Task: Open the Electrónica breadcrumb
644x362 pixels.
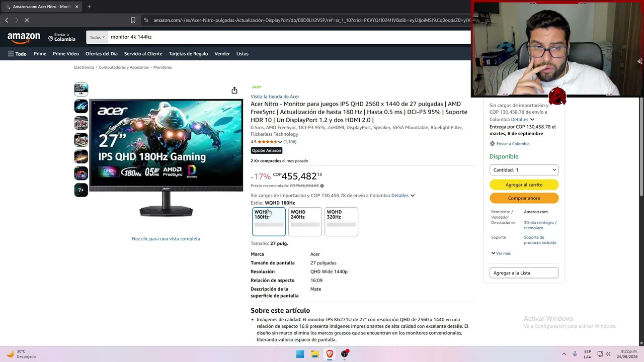Action: click(x=84, y=67)
